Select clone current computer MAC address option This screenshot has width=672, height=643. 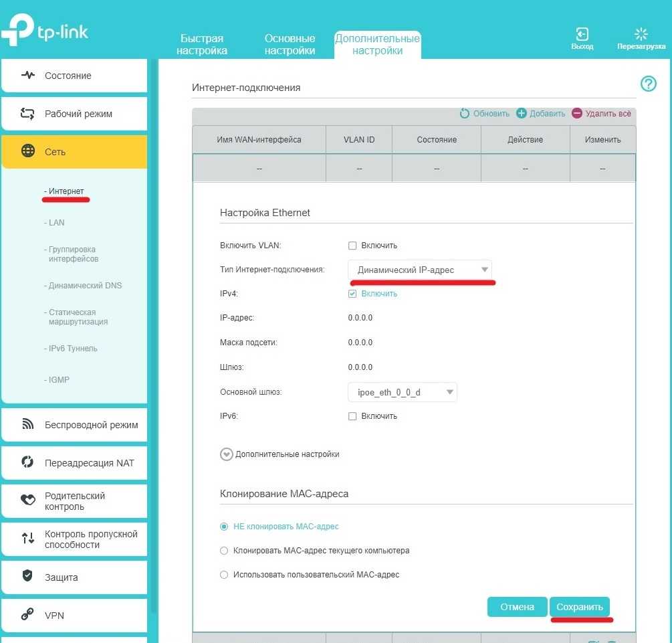point(224,551)
